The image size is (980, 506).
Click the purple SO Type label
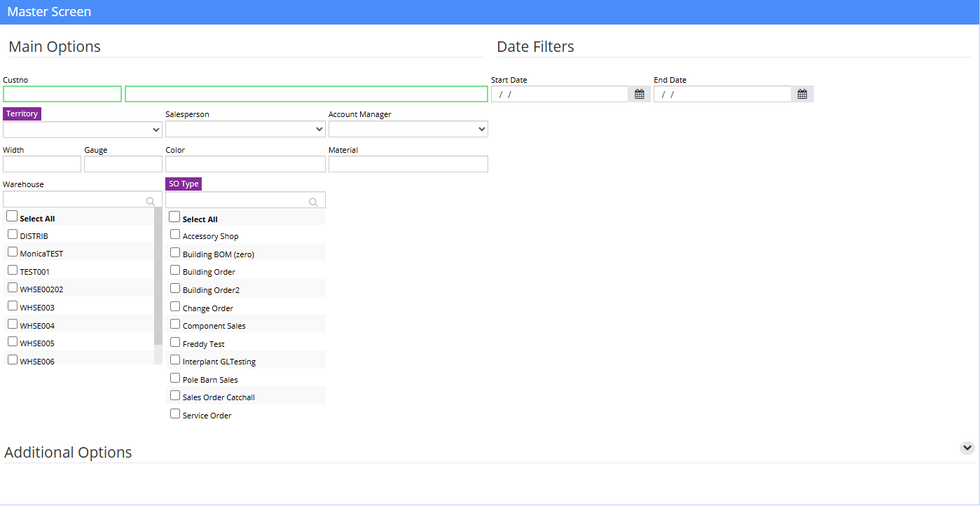tap(184, 184)
